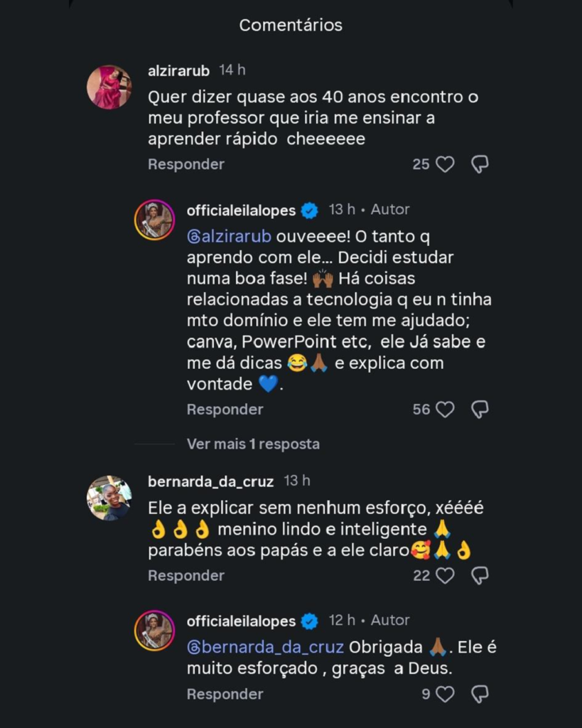
Task: Dislike the Obrigada reply
Action: pyautogui.click(x=480, y=694)
